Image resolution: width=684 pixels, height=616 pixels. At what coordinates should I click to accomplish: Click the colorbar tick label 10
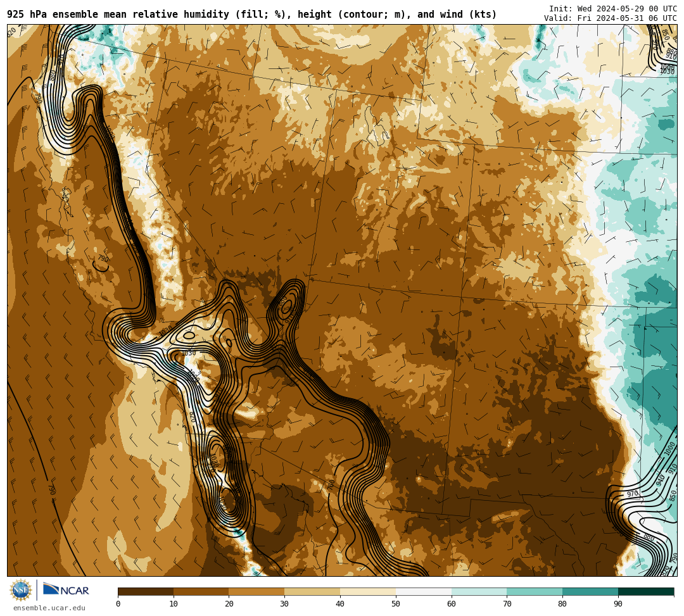pyautogui.click(x=174, y=604)
